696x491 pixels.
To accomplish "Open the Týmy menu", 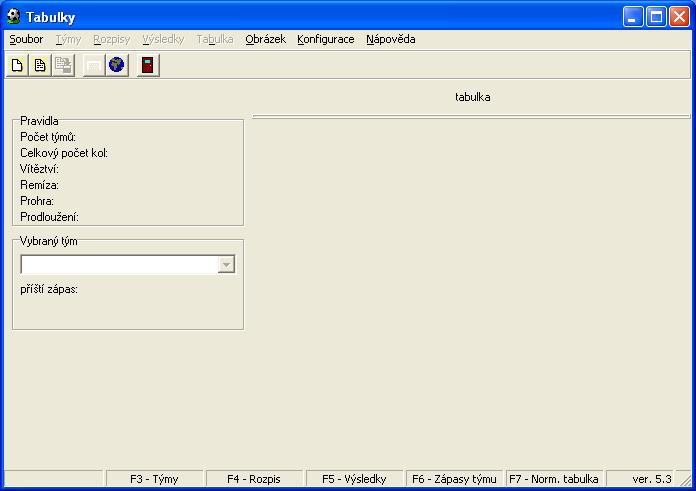I will point(68,40).
